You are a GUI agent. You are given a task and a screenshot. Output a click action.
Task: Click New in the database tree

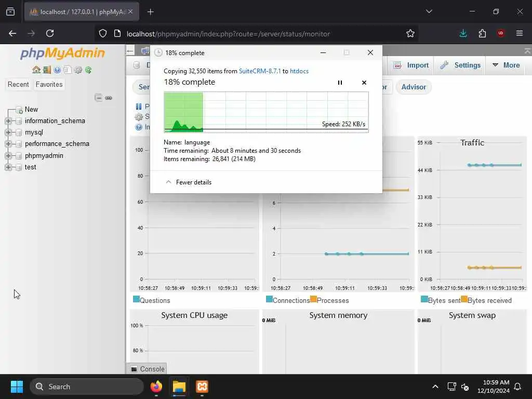point(31,110)
